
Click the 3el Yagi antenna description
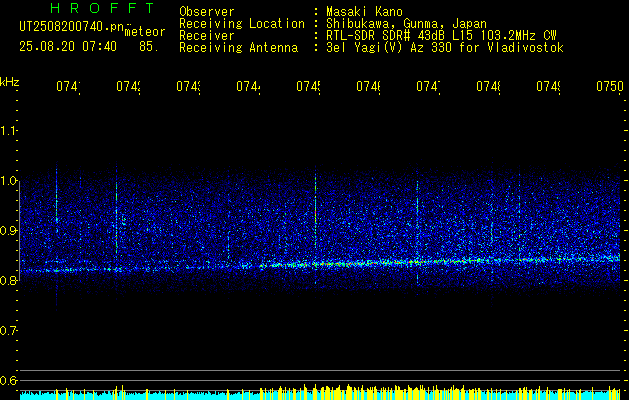pos(445,48)
